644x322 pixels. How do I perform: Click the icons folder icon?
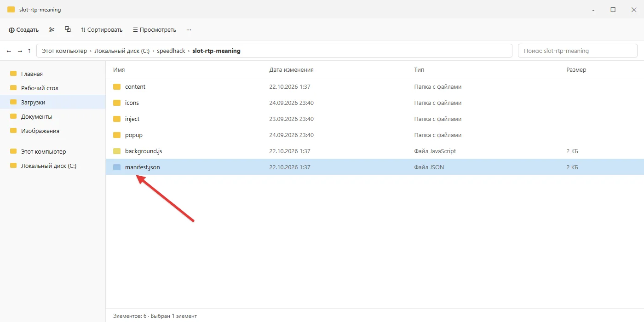(117, 103)
